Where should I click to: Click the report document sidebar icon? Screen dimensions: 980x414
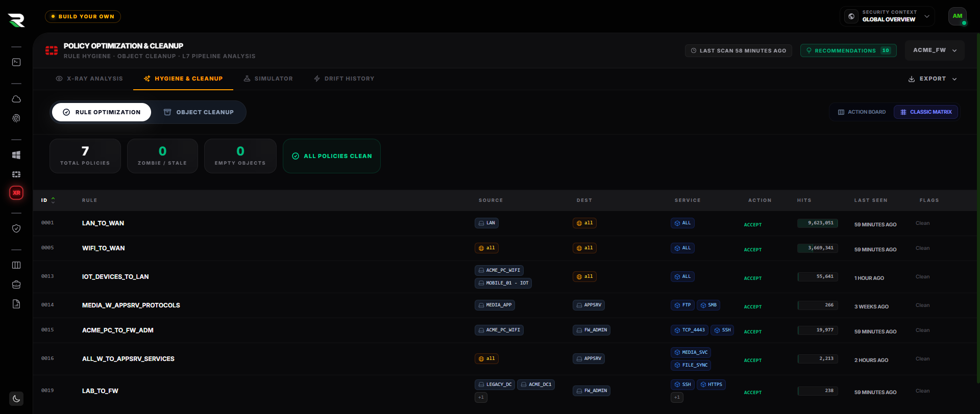coord(16,304)
